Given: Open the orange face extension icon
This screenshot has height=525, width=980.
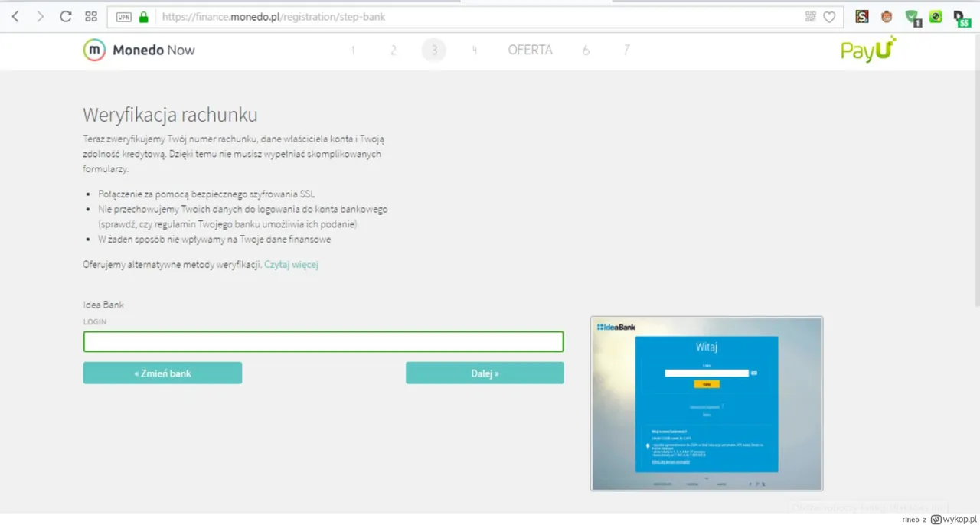Looking at the screenshot, I should pyautogui.click(x=887, y=17).
